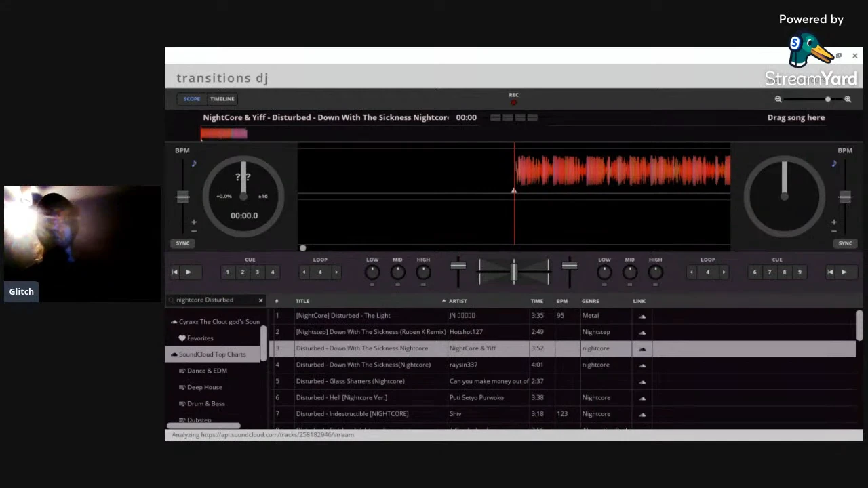Click left deck volume fader

[458, 266]
